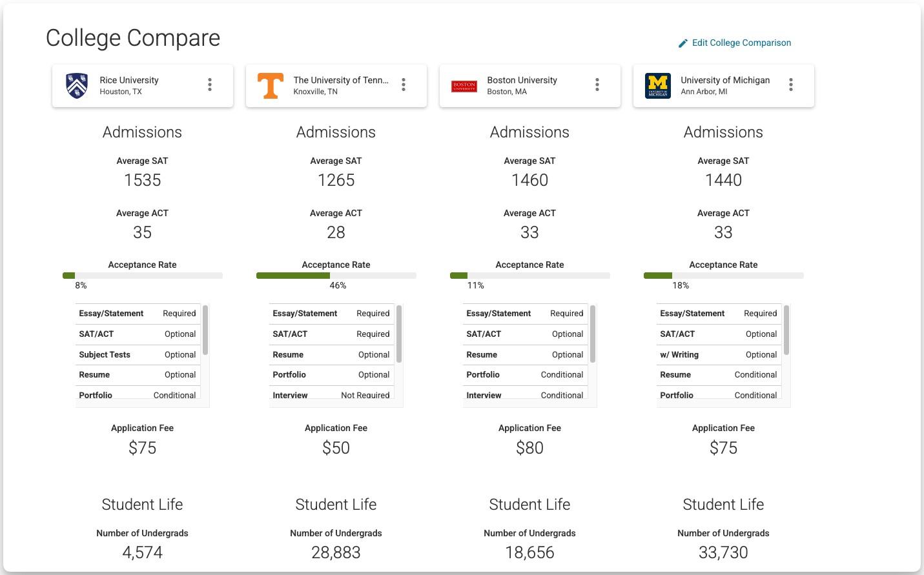The height and width of the screenshot is (575, 924).
Task: Click the Boston University requirements scrollbar
Action: pos(593,334)
